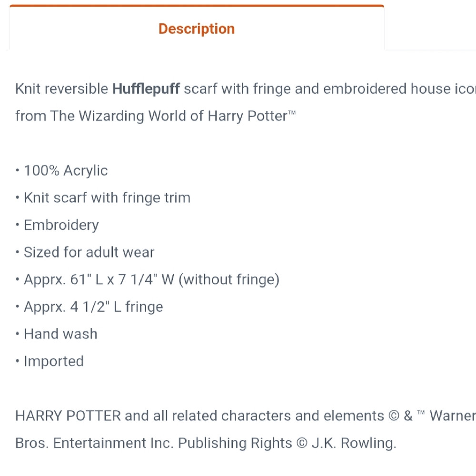Click the copyright symbol before J.K. Rowling
The height and width of the screenshot is (476, 476).
click(302, 443)
